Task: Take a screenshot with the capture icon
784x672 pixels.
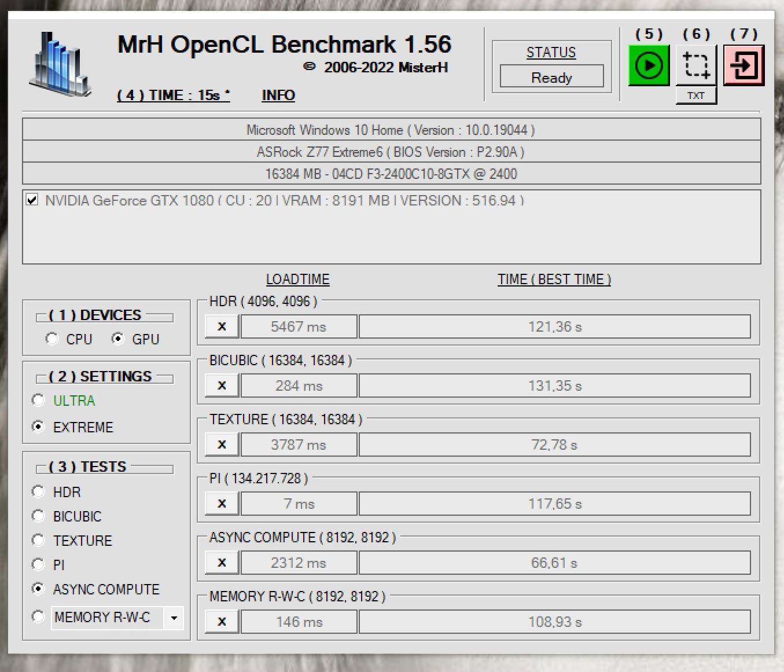Action: pyautogui.click(x=696, y=65)
